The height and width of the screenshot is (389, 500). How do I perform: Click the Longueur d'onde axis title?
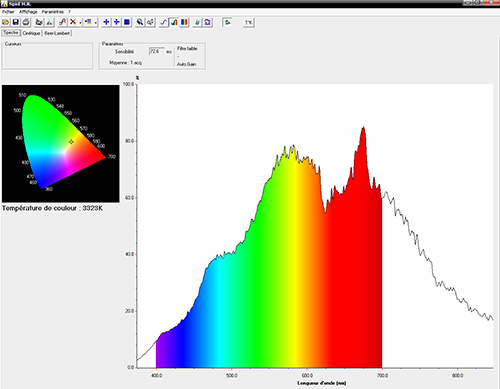[322, 383]
